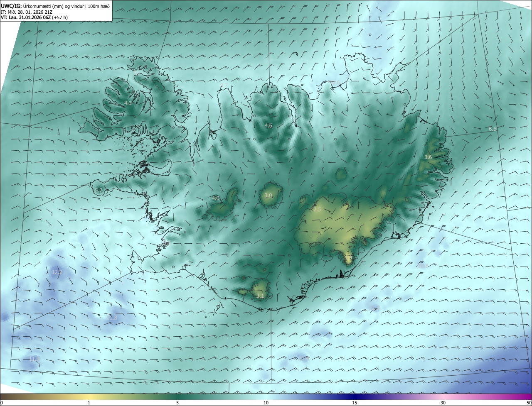The width and height of the screenshot is (532, 406).
Task: Click the 4.0 value on the western glacier
Action: 216,198
